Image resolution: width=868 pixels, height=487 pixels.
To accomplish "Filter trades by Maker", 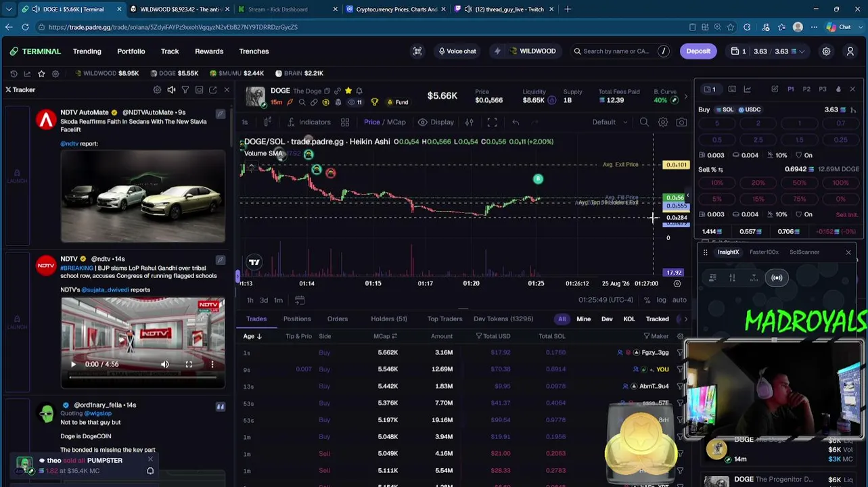I will coord(656,336).
